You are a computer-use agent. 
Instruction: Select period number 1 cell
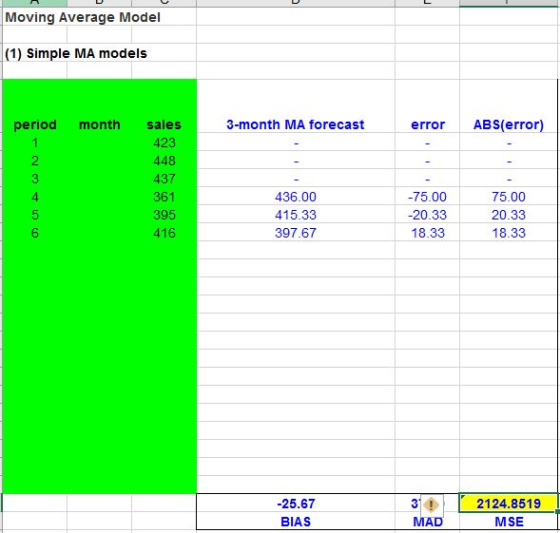tap(35, 143)
